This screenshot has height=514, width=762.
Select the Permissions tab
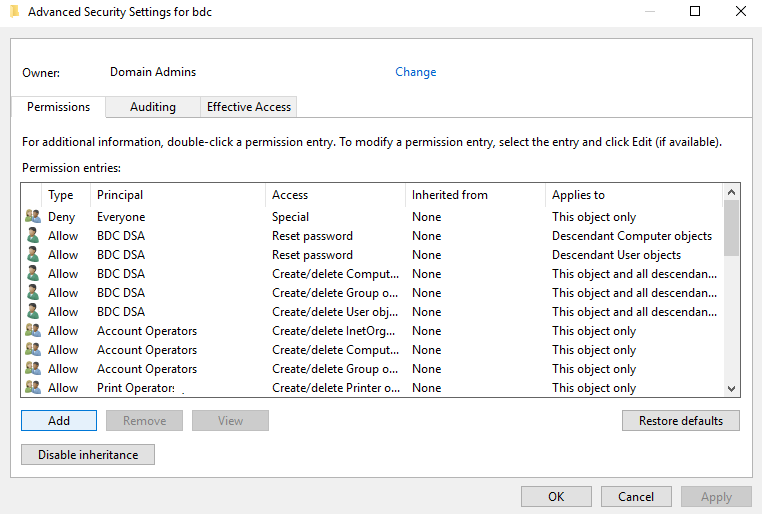coord(58,107)
